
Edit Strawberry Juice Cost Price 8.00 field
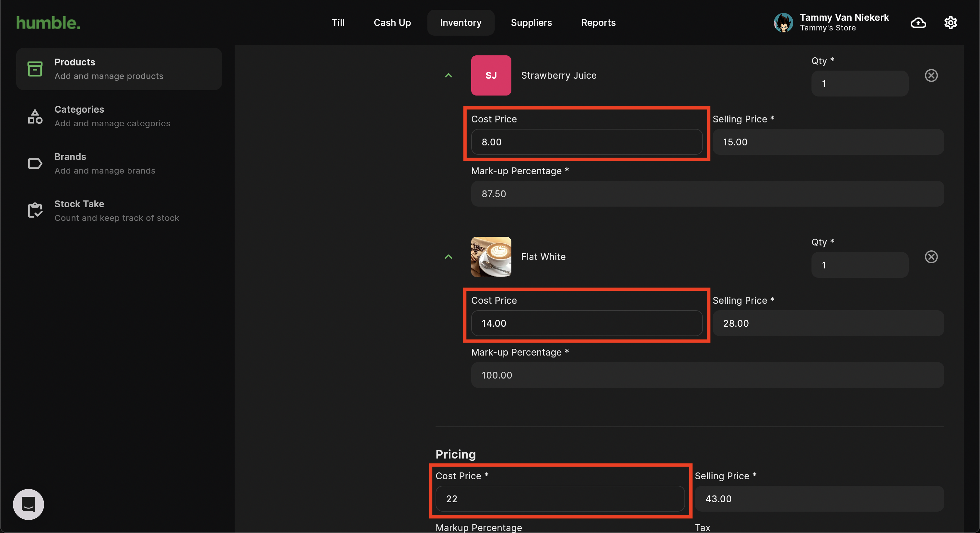click(x=587, y=142)
